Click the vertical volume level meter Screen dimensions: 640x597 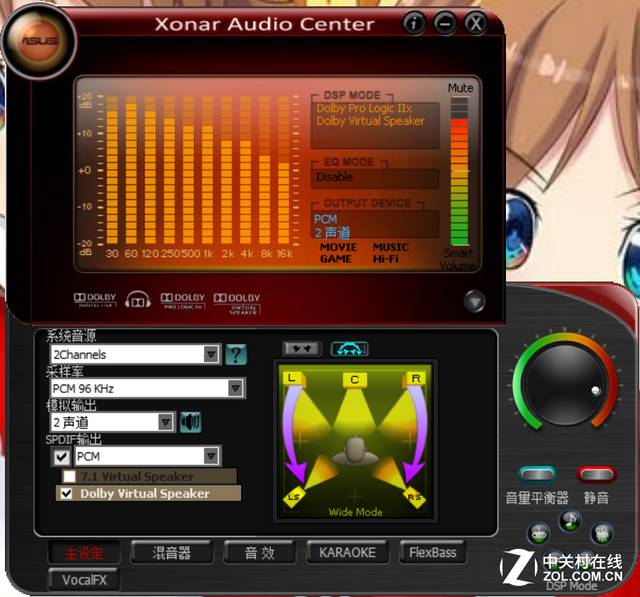459,171
